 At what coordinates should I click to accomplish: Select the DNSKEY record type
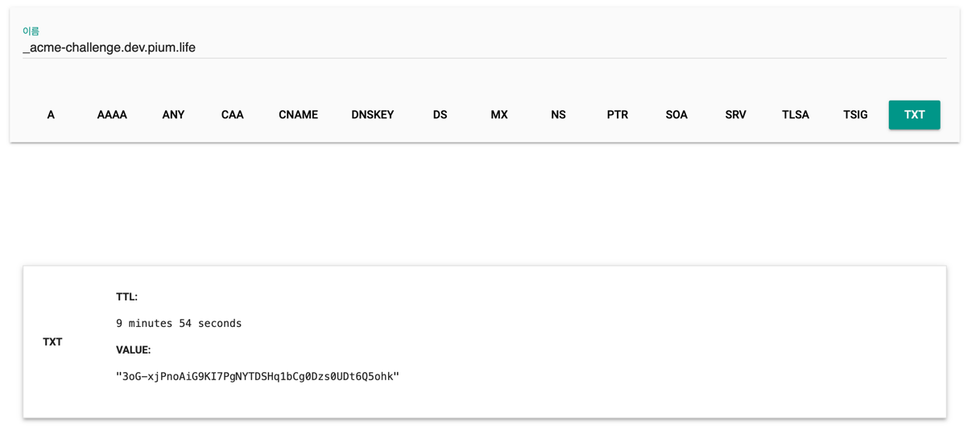373,115
